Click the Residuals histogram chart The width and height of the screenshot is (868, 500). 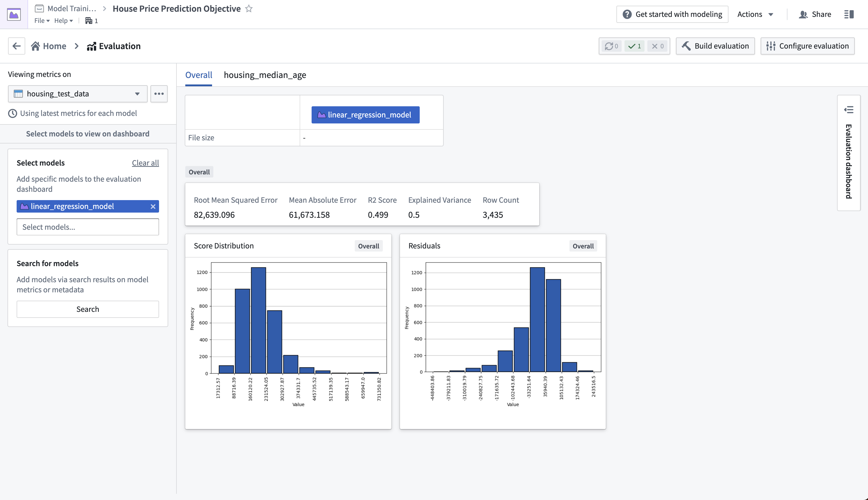503,335
